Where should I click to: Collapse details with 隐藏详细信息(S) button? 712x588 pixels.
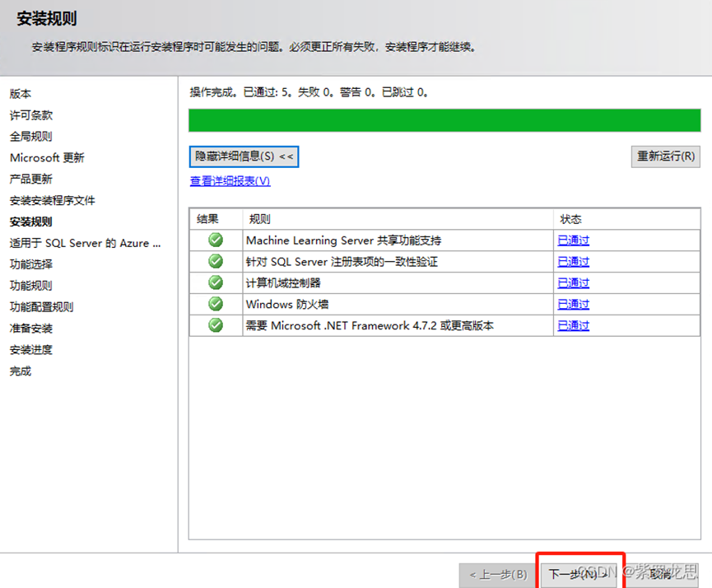pos(244,156)
